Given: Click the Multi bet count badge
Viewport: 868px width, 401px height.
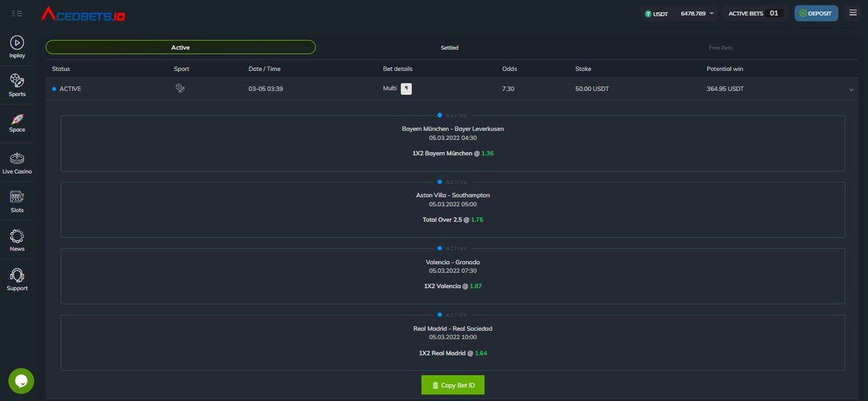Looking at the screenshot, I should pos(407,88).
